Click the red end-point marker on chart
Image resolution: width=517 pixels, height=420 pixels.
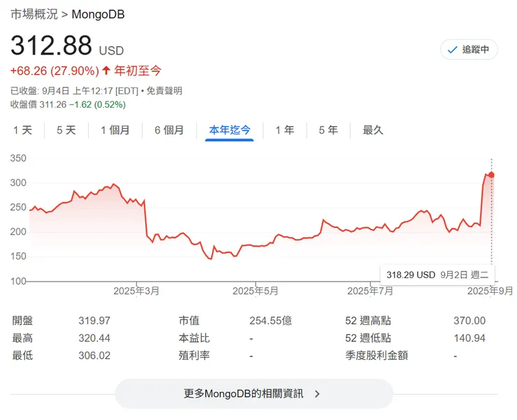[x=491, y=175]
